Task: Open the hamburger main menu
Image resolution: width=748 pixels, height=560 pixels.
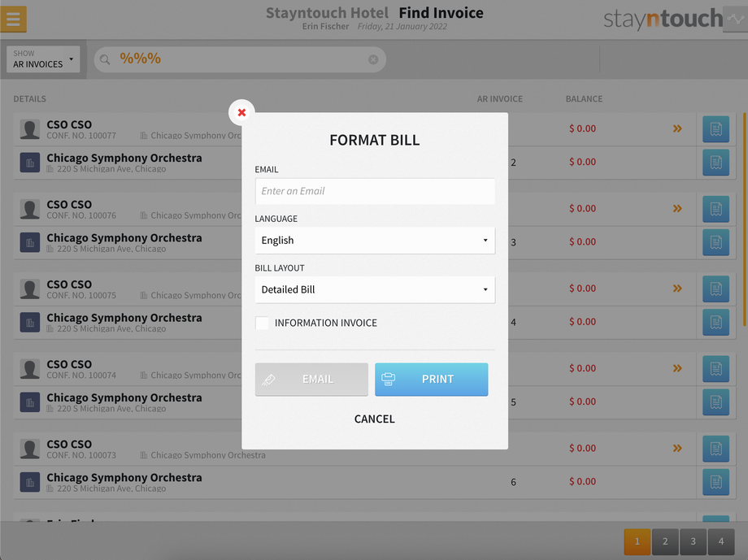Action: [x=13, y=19]
